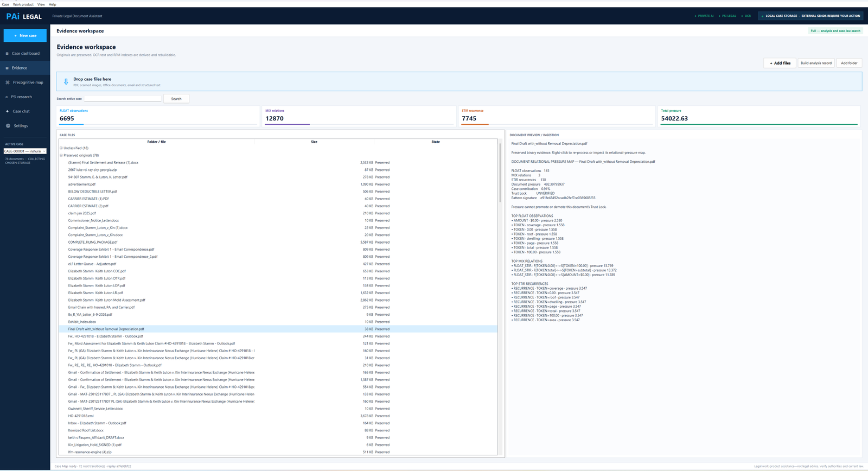Select Email Chain with Insured, PA, and Carrier.pdf

[x=278, y=307]
